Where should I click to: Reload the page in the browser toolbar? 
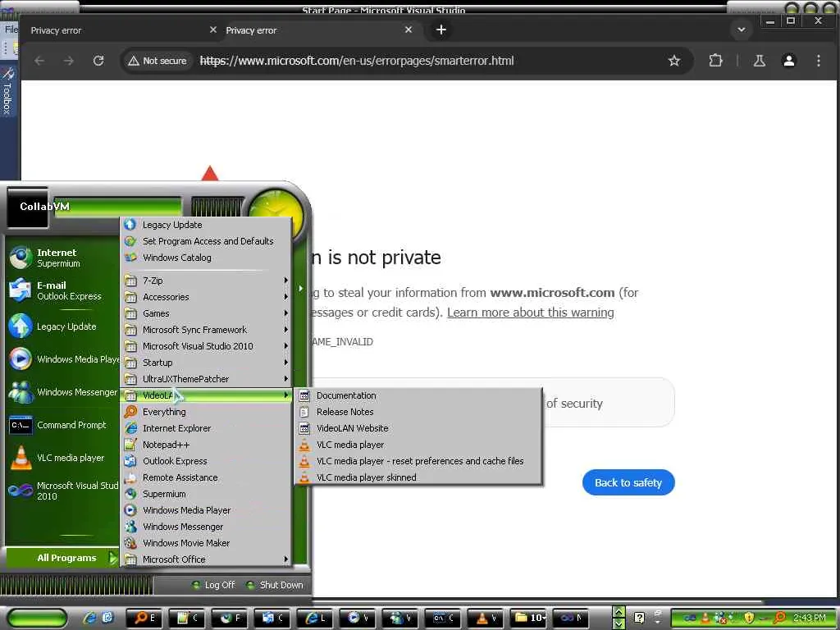[x=98, y=61]
